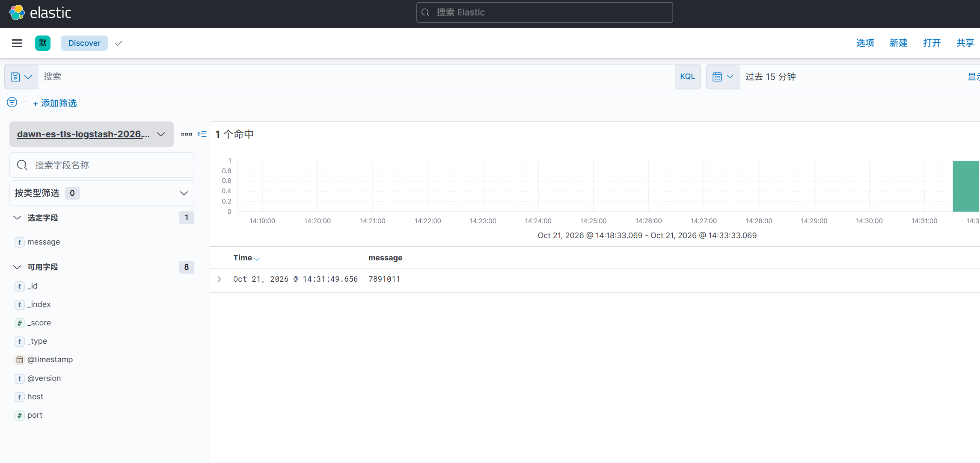
Task: Sort by Time column arrow
Action: [257, 258]
